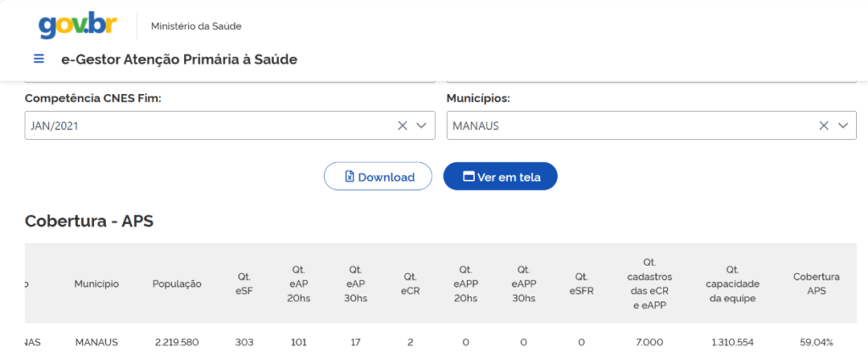This screenshot has width=868, height=359.
Task: Clear the JAN/2021 competência selection
Action: (x=403, y=126)
